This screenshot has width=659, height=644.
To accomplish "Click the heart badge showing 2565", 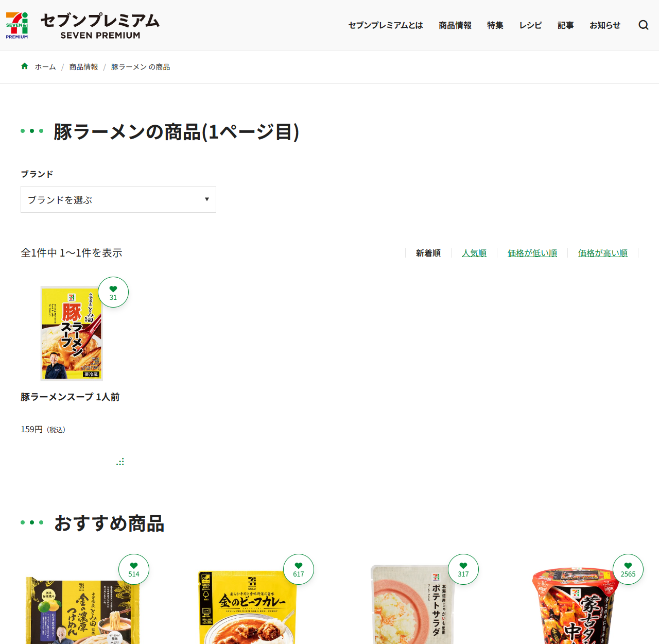I will [x=628, y=569].
